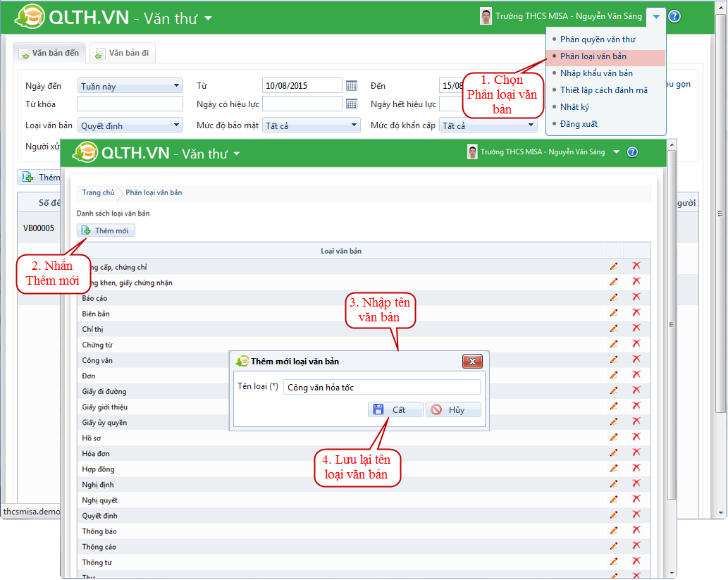Viewport: 728px width, 580px height.
Task: Edit the 'Hồ sơ' document type
Action: click(x=614, y=437)
